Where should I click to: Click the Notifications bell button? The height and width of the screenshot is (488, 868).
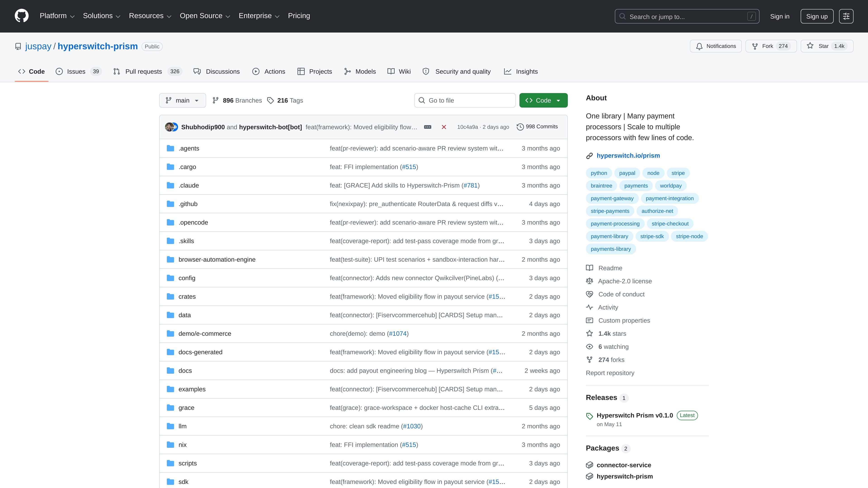pyautogui.click(x=716, y=46)
